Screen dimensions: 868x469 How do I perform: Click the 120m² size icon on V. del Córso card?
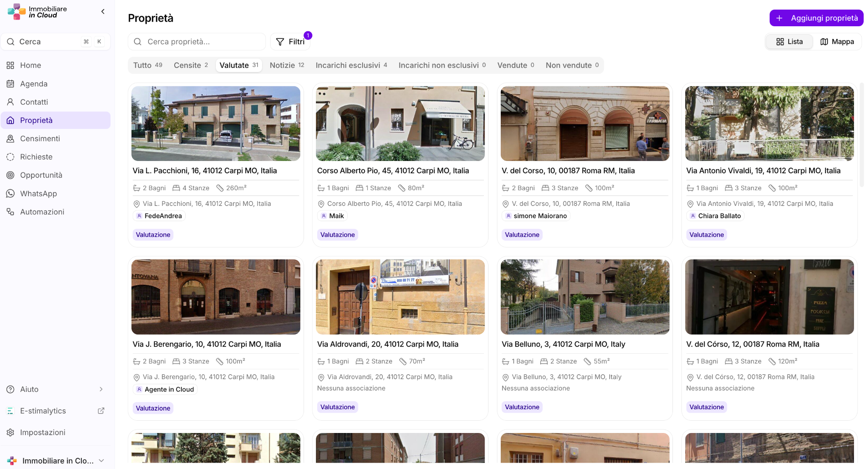(772, 361)
